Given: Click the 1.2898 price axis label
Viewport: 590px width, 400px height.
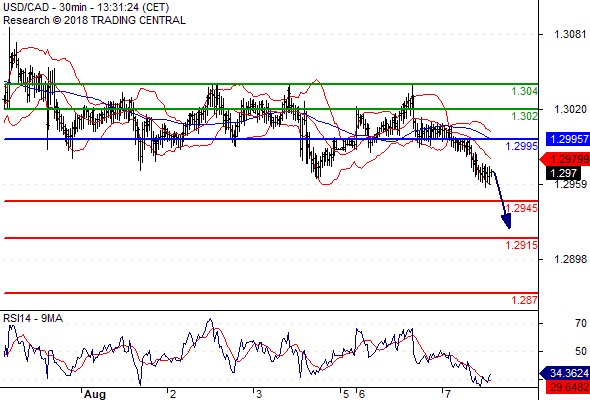Looking at the screenshot, I should pyautogui.click(x=570, y=259).
